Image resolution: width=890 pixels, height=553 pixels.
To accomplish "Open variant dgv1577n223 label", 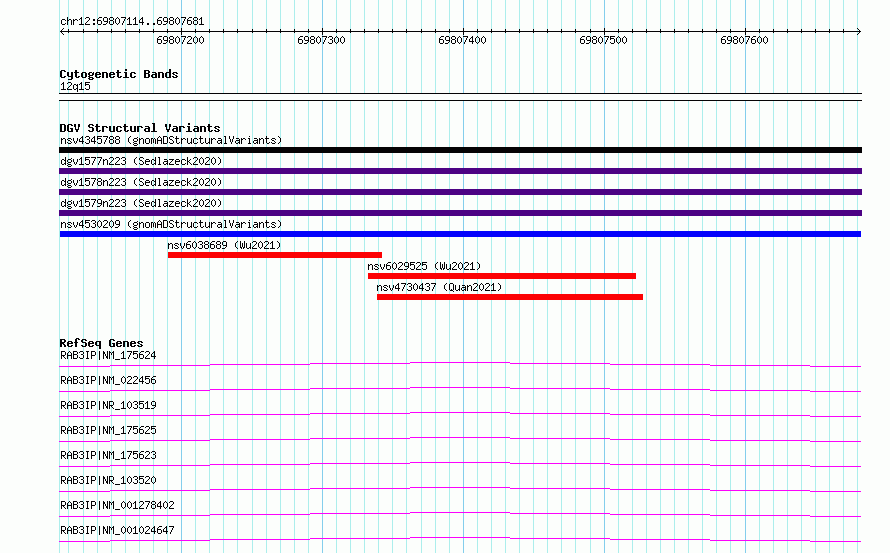I will pyautogui.click(x=141, y=161).
